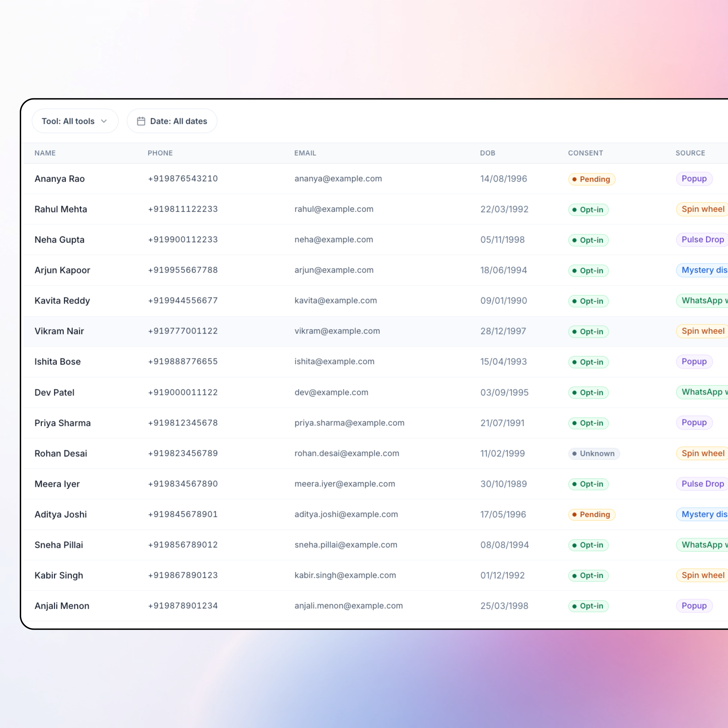The height and width of the screenshot is (728, 728).
Task: Select the Vikram Nair row name
Action: (59, 331)
